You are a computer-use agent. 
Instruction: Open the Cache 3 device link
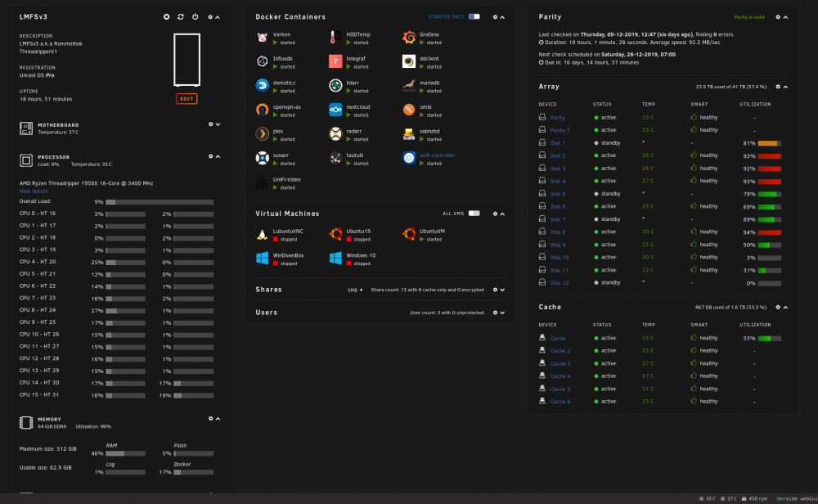560,363
